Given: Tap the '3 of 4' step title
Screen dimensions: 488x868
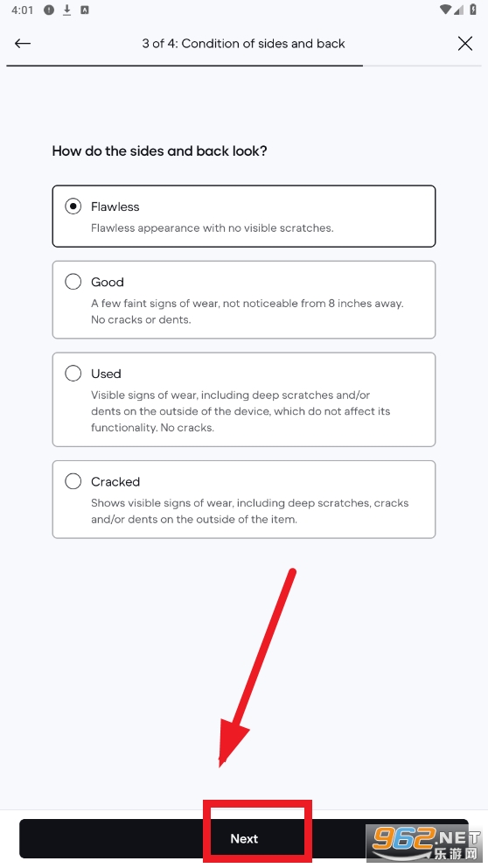Looking at the screenshot, I should tap(243, 44).
